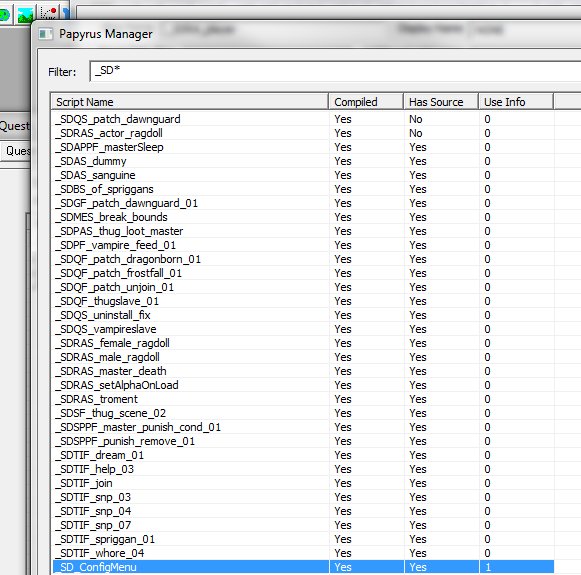Click Compiled 'Yes' in _SDTIF_join row

click(x=343, y=483)
